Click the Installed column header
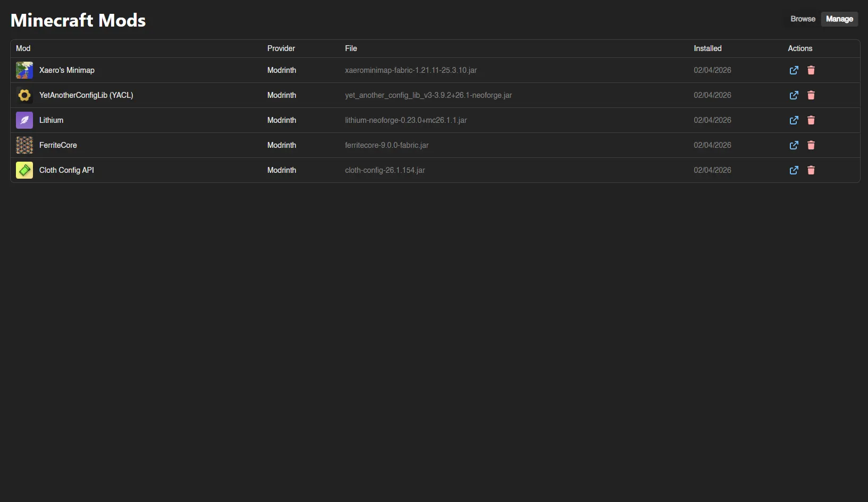This screenshot has height=502, width=868. 707,48
